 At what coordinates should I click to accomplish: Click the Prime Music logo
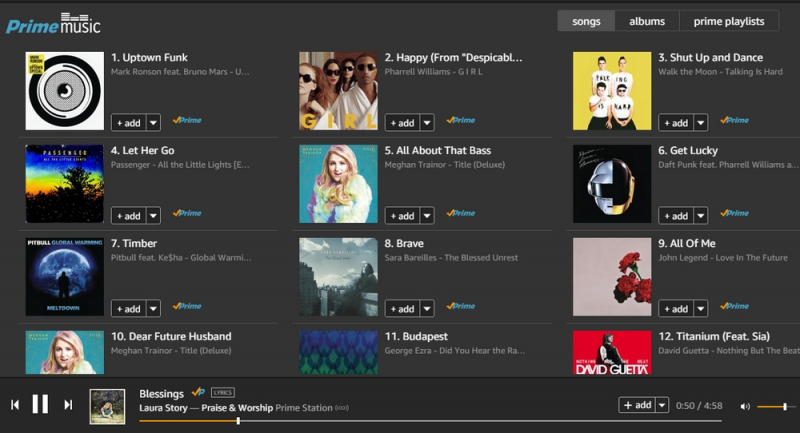pyautogui.click(x=53, y=24)
